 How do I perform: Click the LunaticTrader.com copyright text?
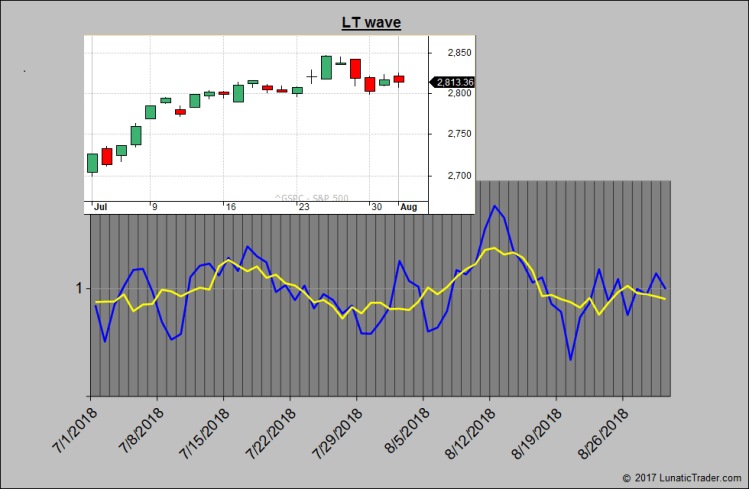681,479
